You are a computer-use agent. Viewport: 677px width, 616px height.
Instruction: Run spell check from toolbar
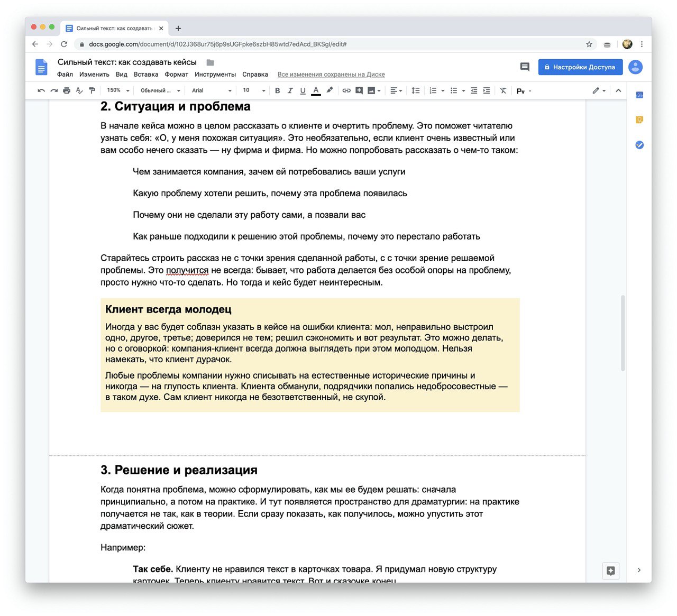tap(79, 90)
